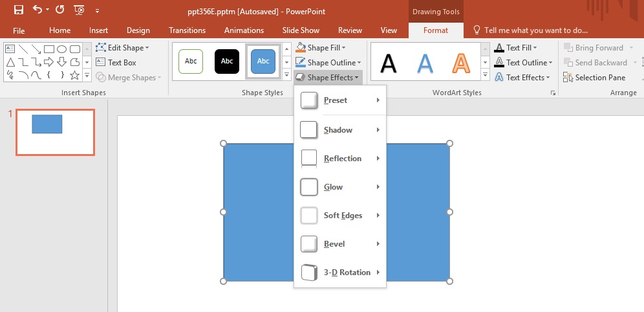644x312 pixels.
Task: Select the Text Box shape in gallery
Action: [x=10, y=49]
